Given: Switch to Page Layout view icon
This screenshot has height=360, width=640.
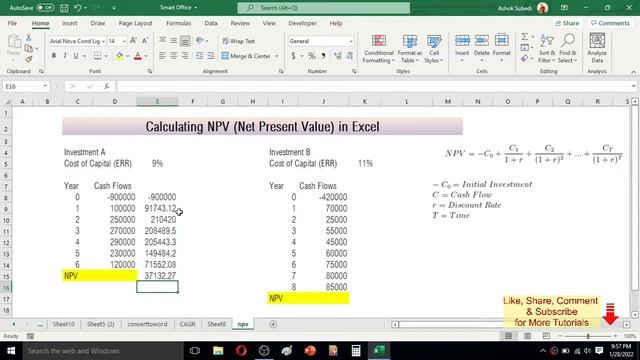Looking at the screenshot, I should tap(527, 336).
